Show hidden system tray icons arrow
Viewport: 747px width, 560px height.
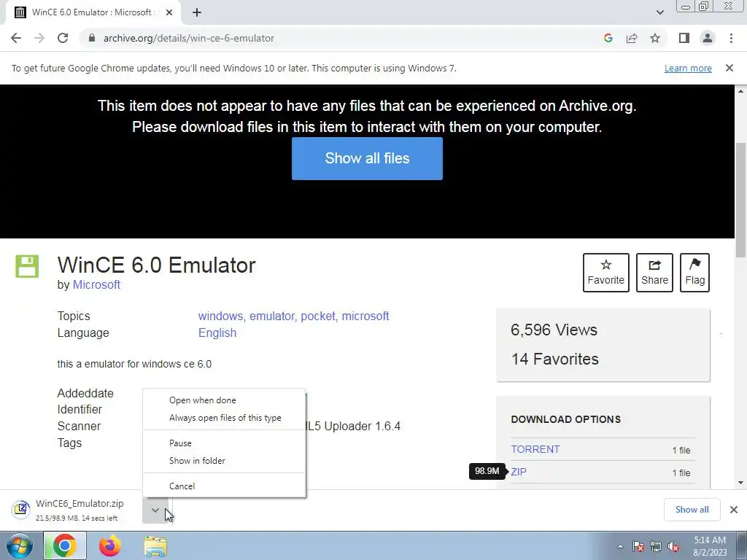(x=620, y=546)
